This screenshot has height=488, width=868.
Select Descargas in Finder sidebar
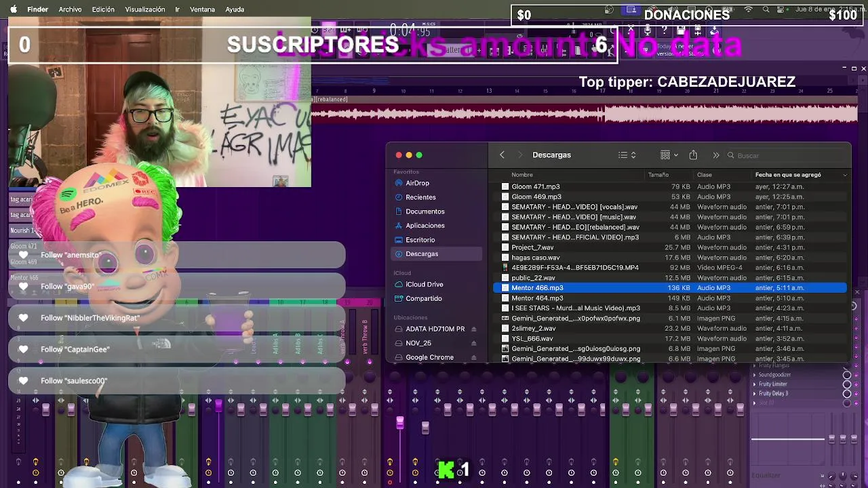pos(437,254)
